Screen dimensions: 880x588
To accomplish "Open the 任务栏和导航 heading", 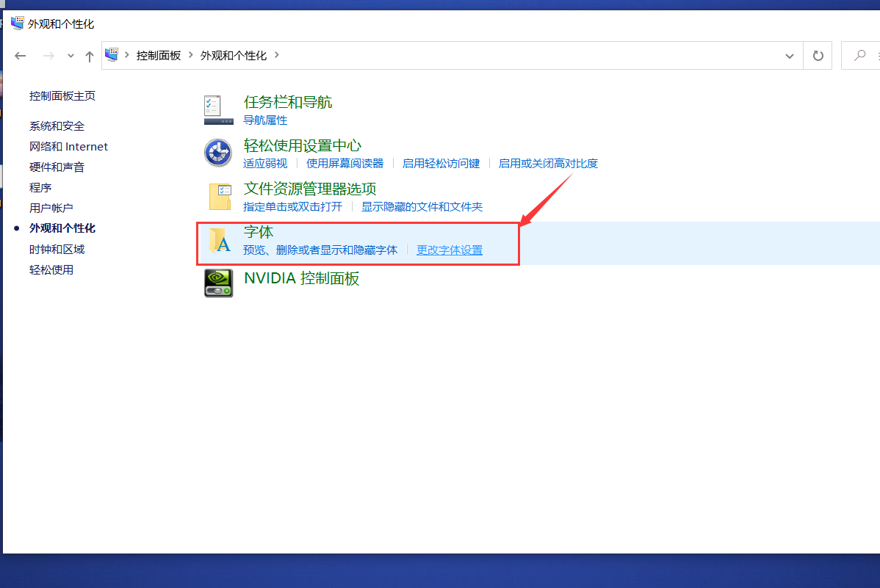I will [x=288, y=102].
